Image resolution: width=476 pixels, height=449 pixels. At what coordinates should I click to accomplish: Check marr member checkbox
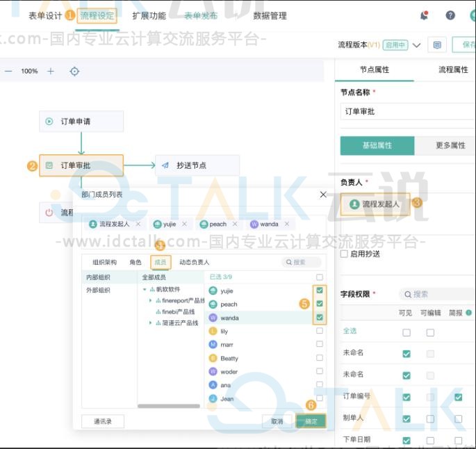coord(320,344)
